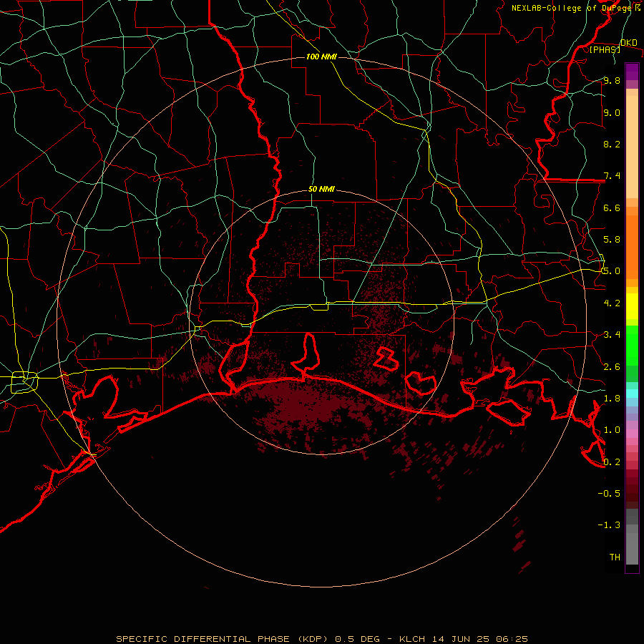Click the 5.8 value on the scale

coord(612,240)
